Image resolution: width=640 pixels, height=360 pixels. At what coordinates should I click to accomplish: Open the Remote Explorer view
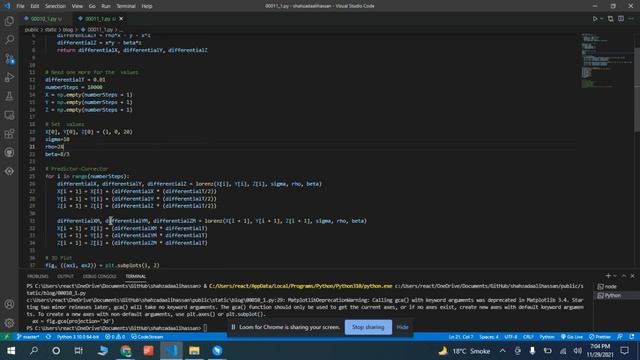(9, 115)
